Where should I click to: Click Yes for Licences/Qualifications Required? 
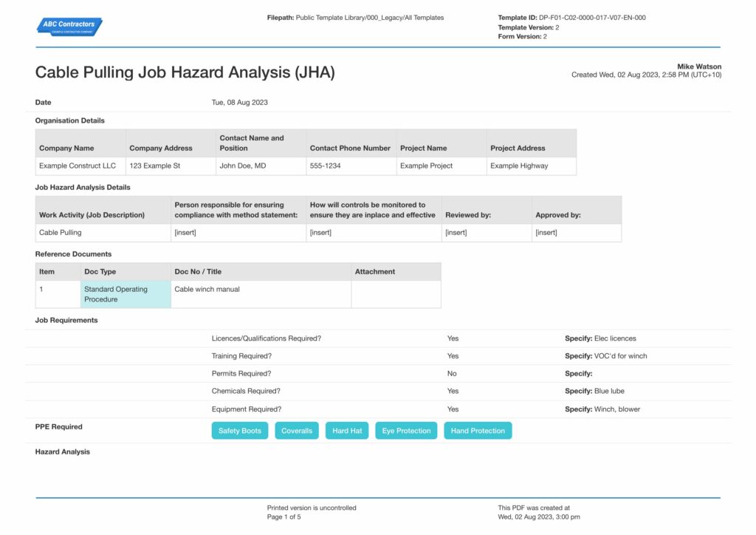[x=453, y=338]
